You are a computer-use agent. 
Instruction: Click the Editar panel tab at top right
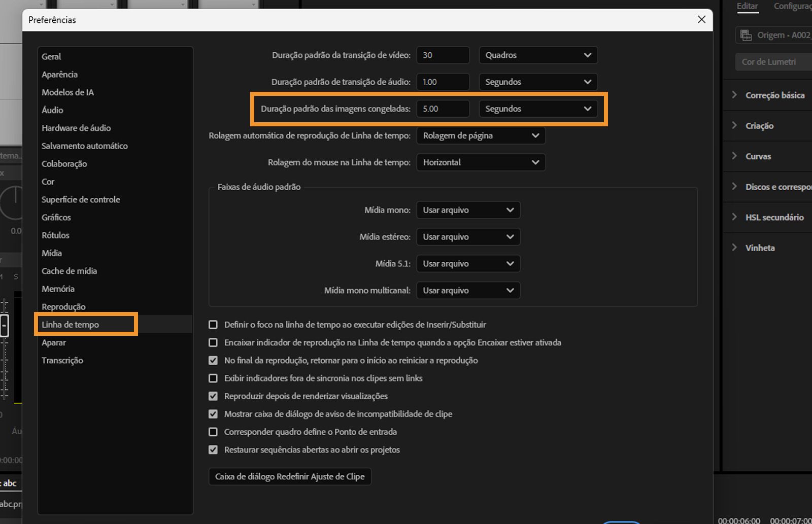coord(748,6)
